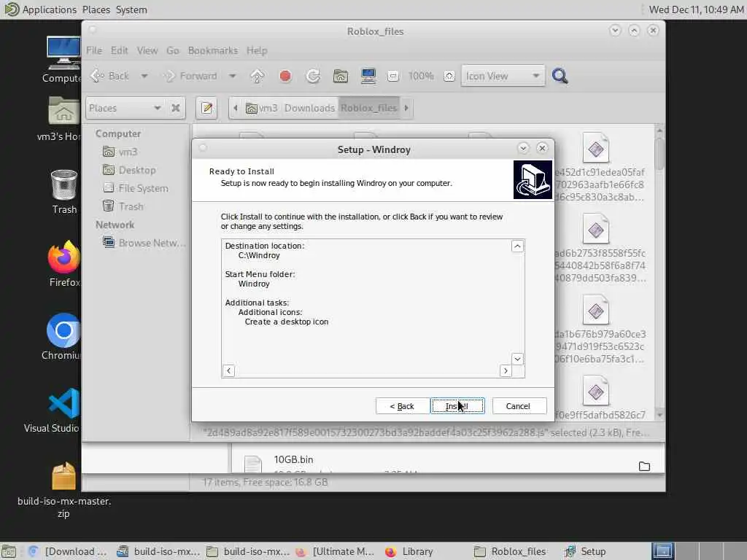The width and height of the screenshot is (747, 560).
Task: Open the Applications menu
Action: coord(40,9)
